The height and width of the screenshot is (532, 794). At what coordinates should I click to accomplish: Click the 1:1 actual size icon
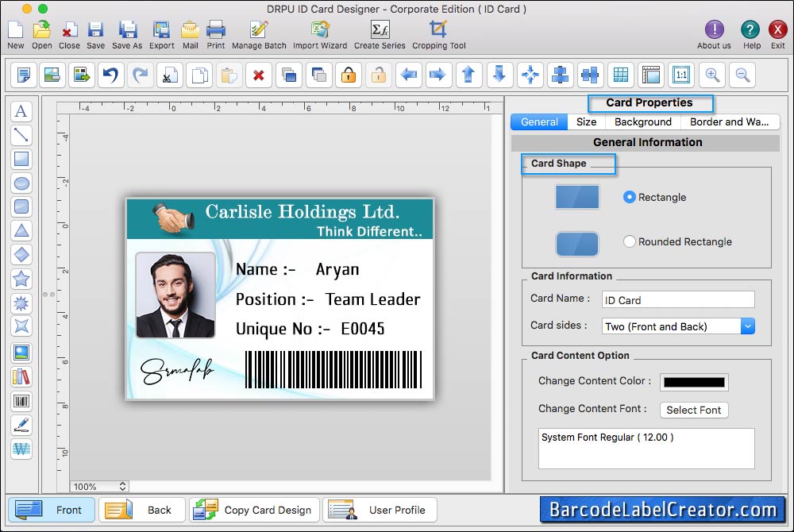pos(681,75)
